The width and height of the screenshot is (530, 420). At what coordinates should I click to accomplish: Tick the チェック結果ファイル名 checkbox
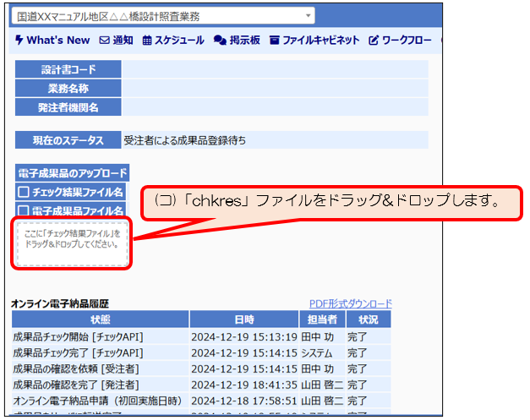(x=24, y=192)
